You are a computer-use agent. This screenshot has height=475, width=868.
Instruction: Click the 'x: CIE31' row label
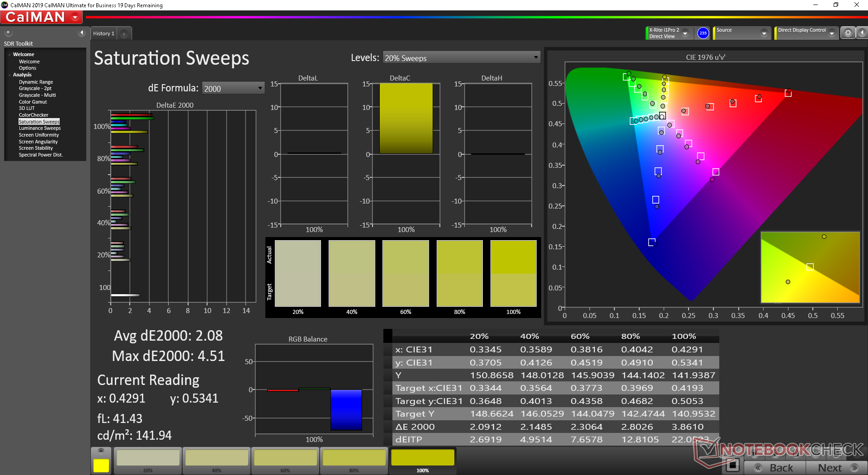point(414,350)
